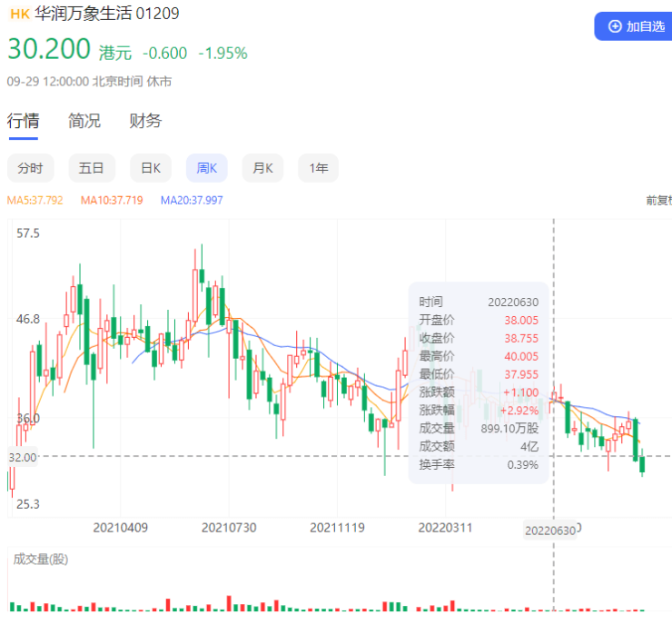Screen dimensions: 672x625
Task: Select the 1年 chart period
Action: pos(319,168)
